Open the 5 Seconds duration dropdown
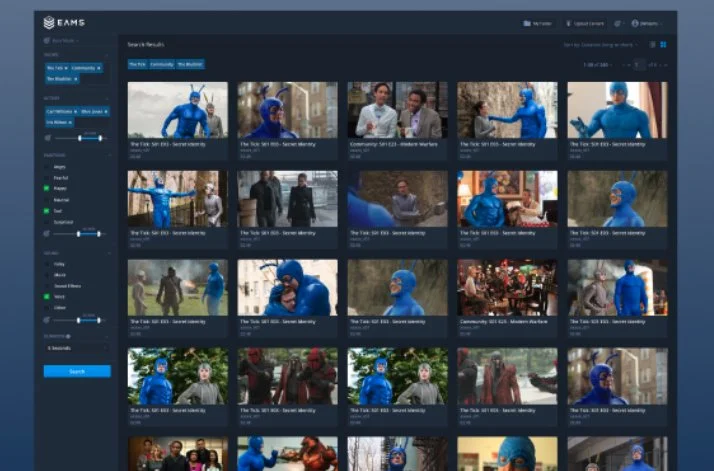The image size is (714, 471). tap(77, 348)
